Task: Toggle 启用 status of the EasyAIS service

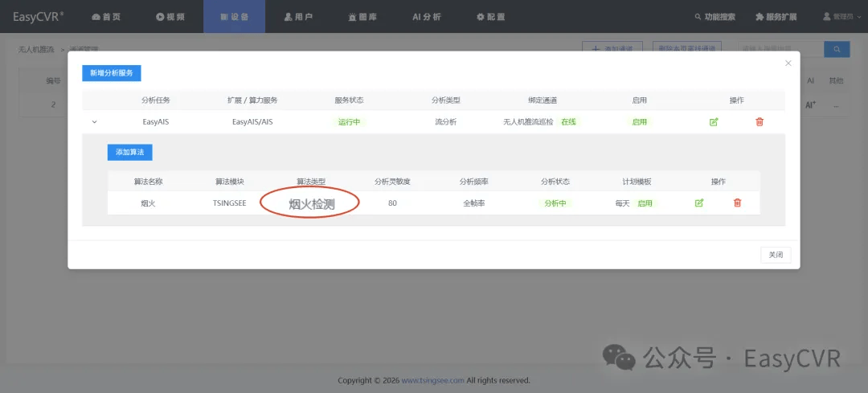Action: pos(640,122)
